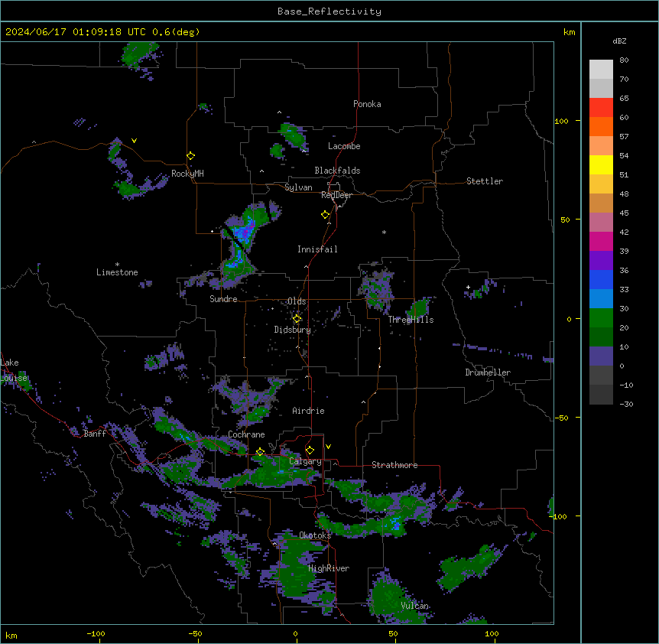Select the red 65-60 dBZ legend swatch
The image size is (659, 644).
click(601, 108)
